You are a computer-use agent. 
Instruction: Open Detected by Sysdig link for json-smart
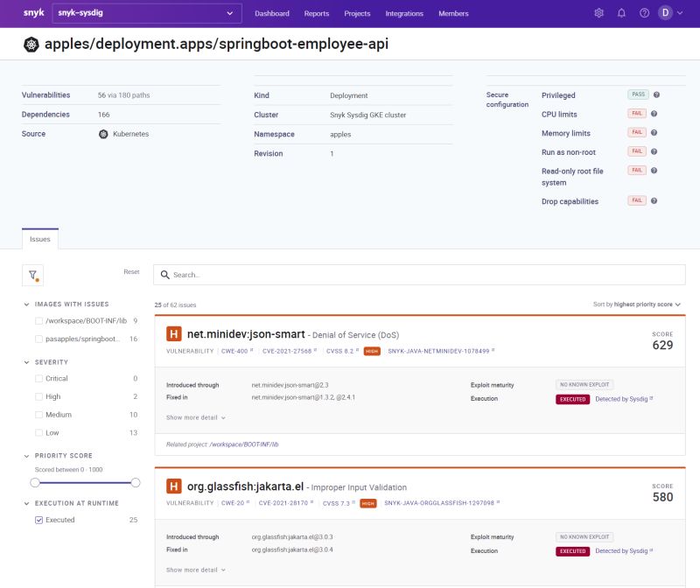(x=624, y=399)
